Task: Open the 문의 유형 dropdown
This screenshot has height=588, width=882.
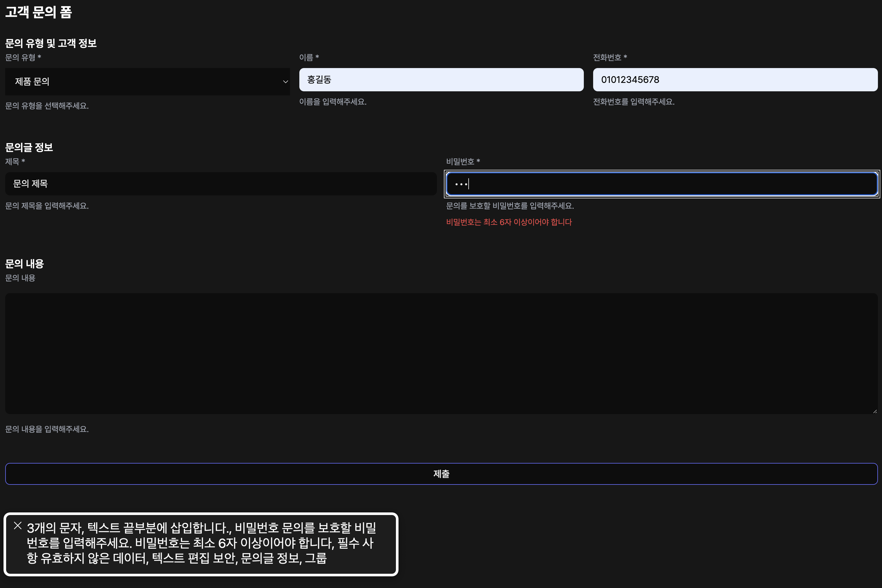Action: tap(147, 81)
